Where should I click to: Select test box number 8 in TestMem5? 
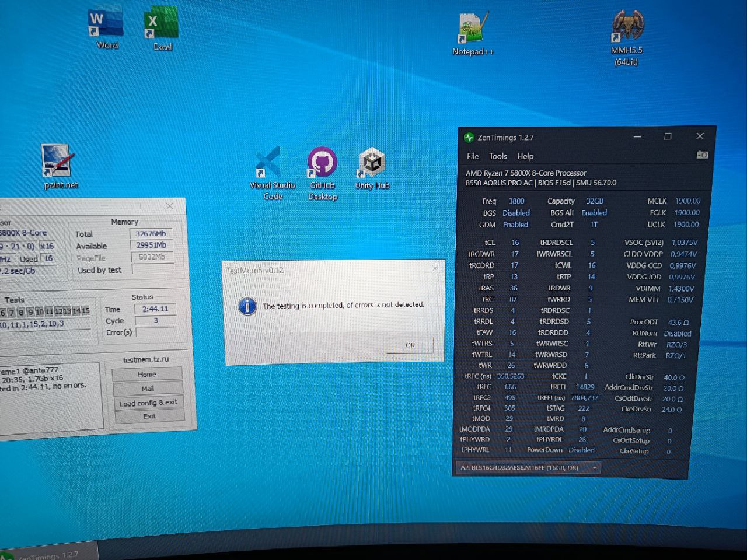pyautogui.click(x=21, y=313)
